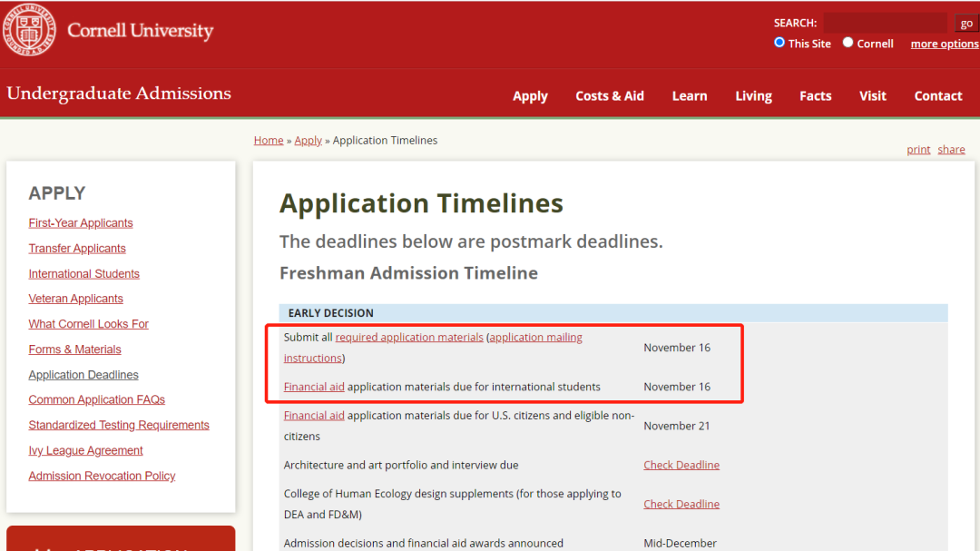Screen dimensions: 980x551
Task: Open Veteran Applicants sidebar link
Action: pos(75,299)
